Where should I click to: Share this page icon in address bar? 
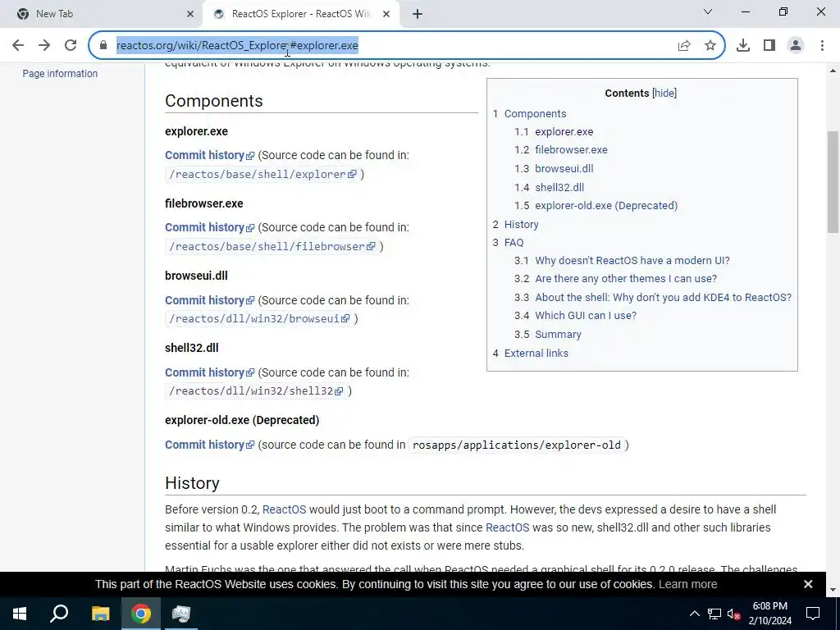click(x=684, y=46)
